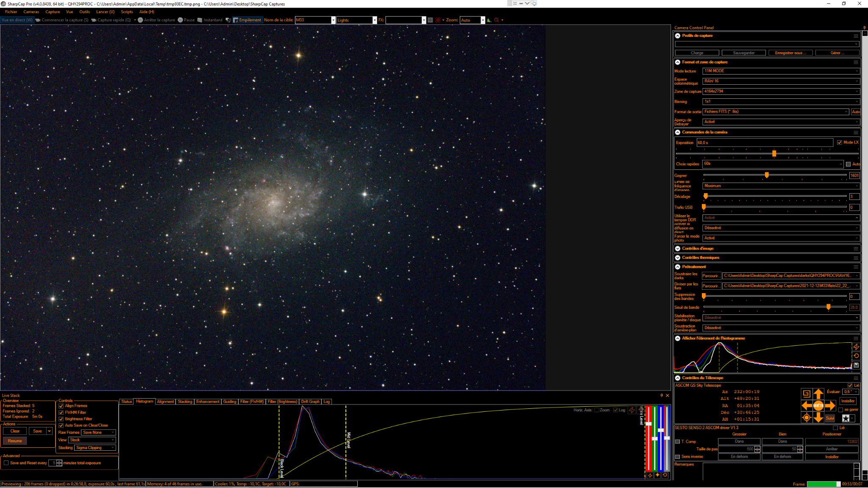Viewport: 868px width, 488px height.
Task: Open the Outils menu
Action: click(x=84, y=12)
